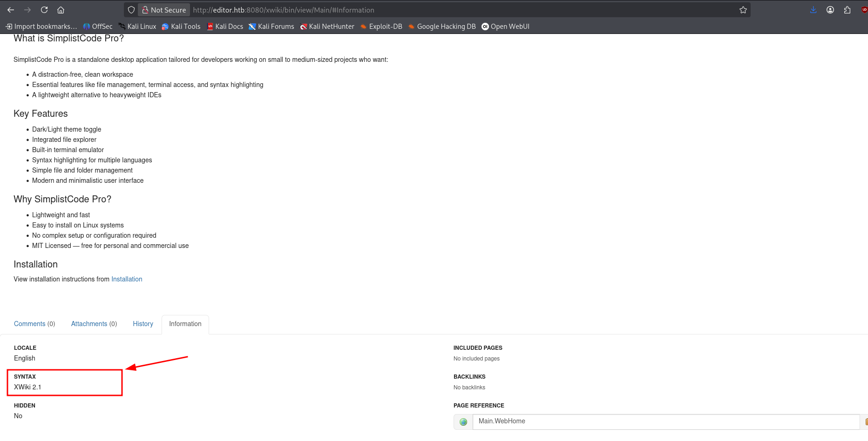Open the Kali NetHunter bookmark
This screenshot has height=441, width=868.
click(x=327, y=27)
